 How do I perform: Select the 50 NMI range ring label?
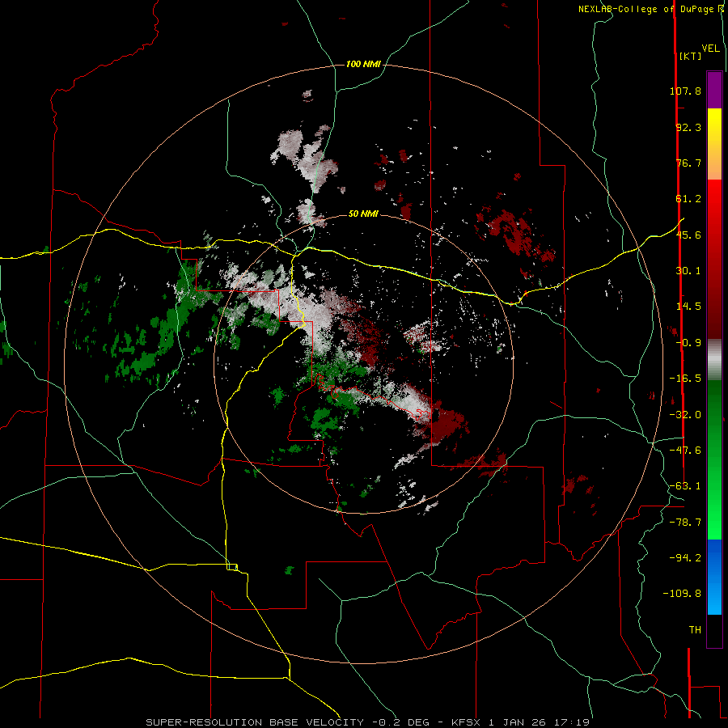coord(363,214)
